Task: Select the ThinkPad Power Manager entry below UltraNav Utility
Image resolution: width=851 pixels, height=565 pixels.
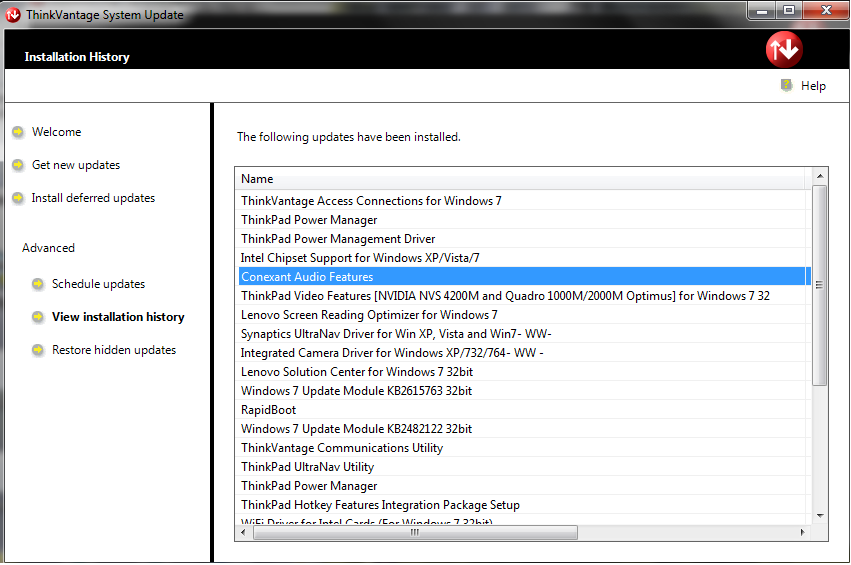Action: 523,486
